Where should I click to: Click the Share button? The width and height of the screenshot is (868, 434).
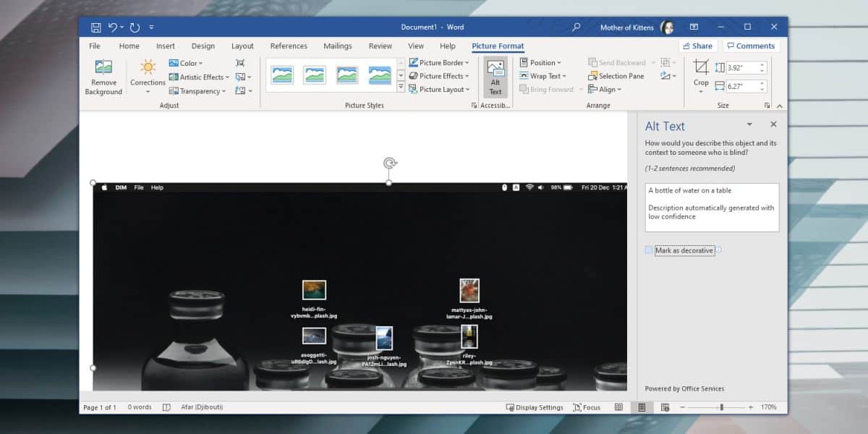click(697, 46)
